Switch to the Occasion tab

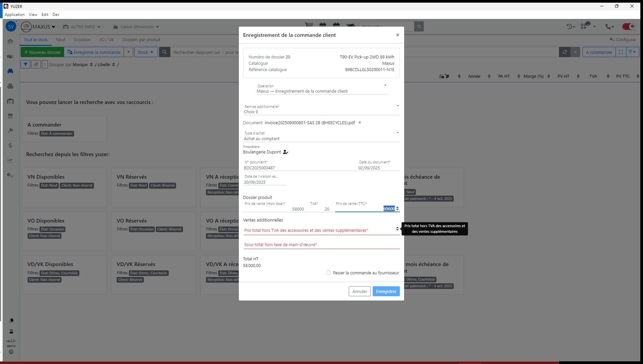[x=82, y=40]
